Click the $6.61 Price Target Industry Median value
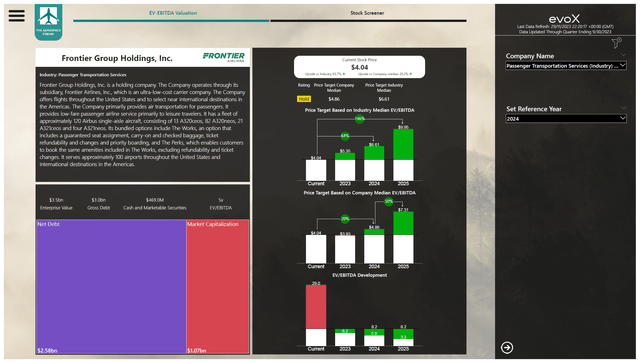The height and width of the screenshot is (363, 640). pos(384,99)
